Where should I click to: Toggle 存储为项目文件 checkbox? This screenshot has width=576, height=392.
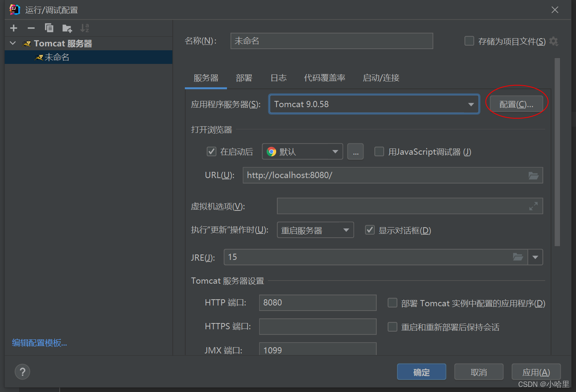(469, 41)
